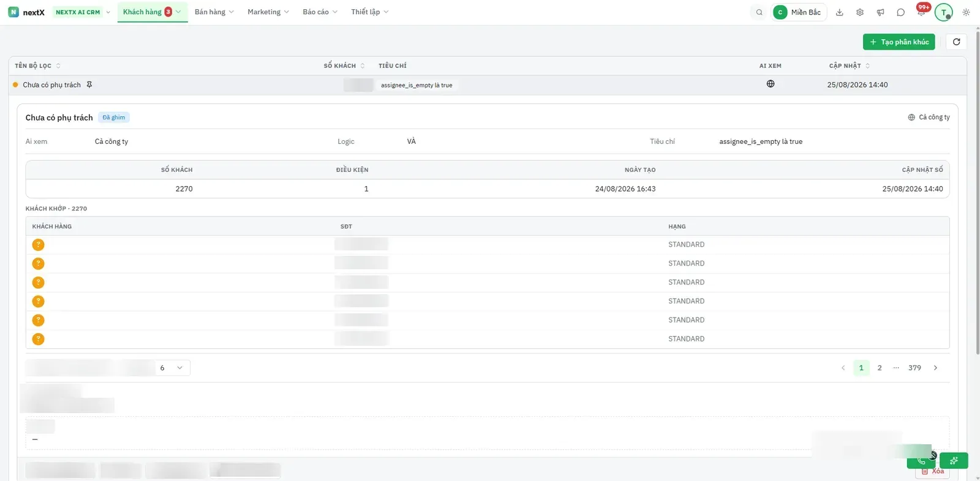Image resolution: width=980 pixels, height=481 pixels.
Task: Open the page size dropdown showing 6
Action: [x=172, y=368]
